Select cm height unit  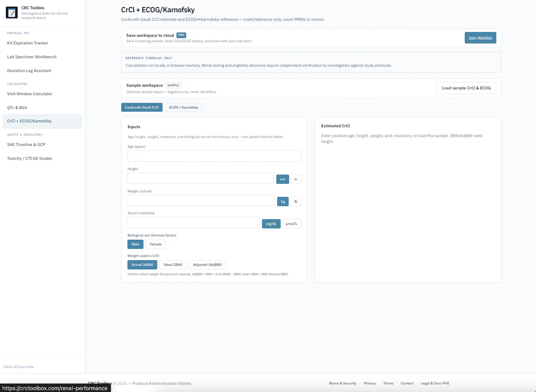pyautogui.click(x=282, y=179)
